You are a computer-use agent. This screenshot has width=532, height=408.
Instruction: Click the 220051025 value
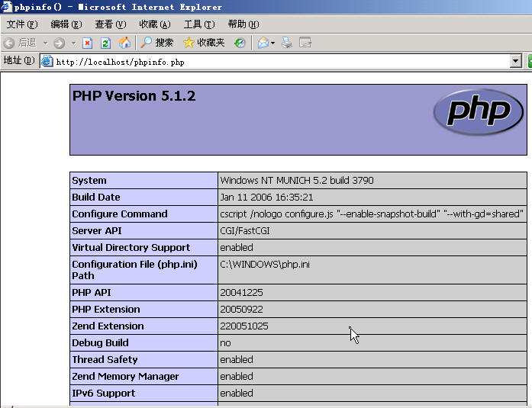(244, 326)
